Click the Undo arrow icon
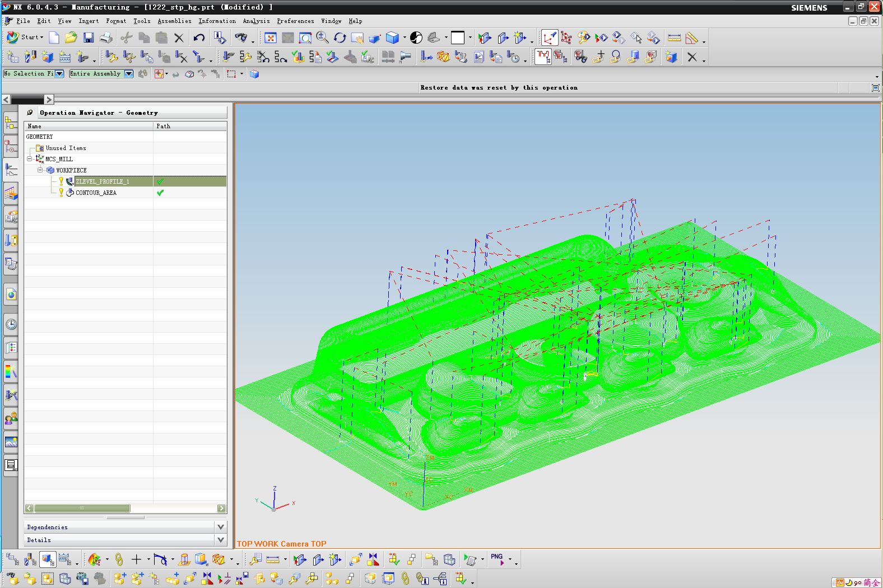Screen dimensions: 883x588 pyautogui.click(x=199, y=38)
